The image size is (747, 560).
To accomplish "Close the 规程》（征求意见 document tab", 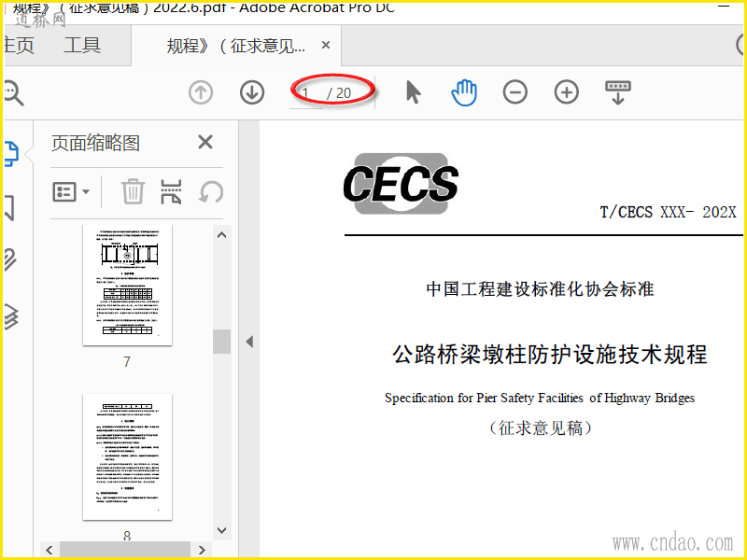I will coord(326,45).
